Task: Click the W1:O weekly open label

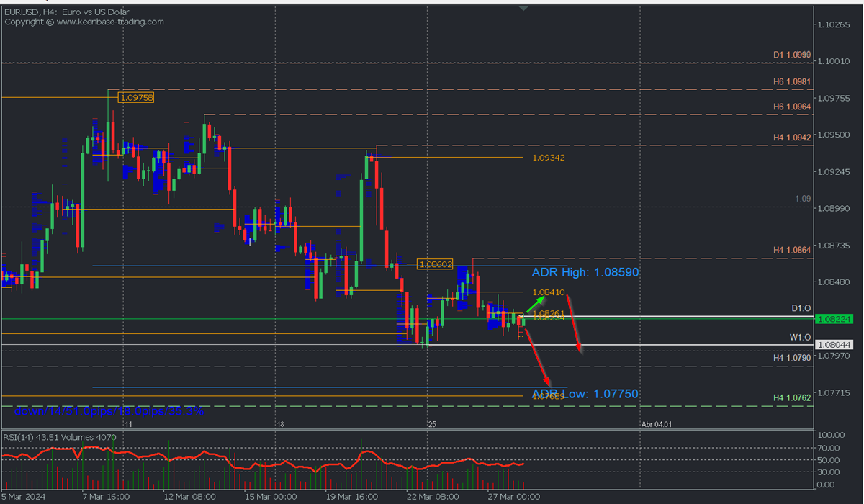Action: tap(801, 337)
